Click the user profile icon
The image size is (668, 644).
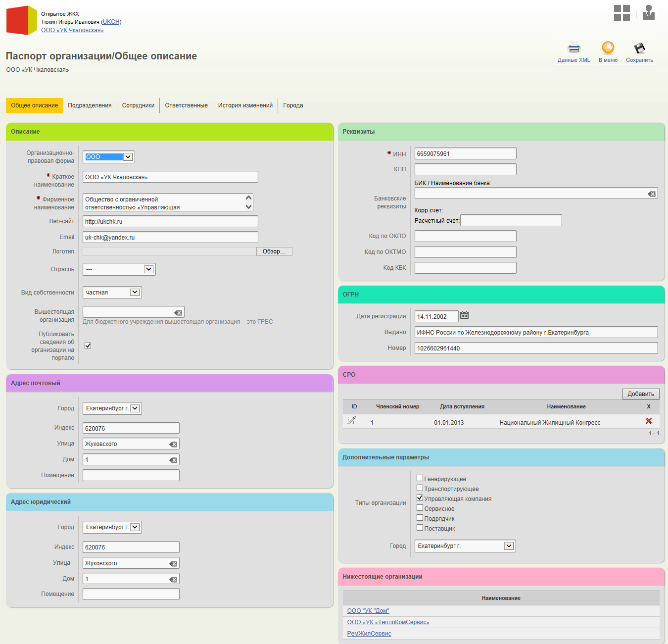648,13
